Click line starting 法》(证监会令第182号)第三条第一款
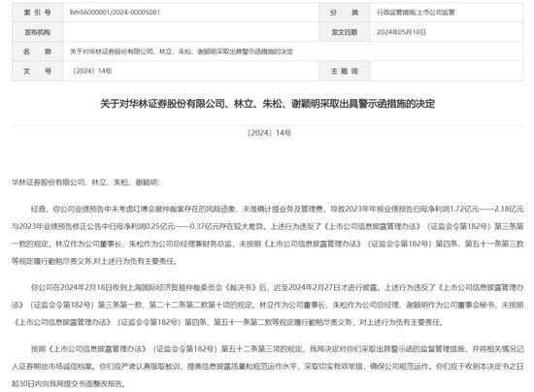 [267, 305]
